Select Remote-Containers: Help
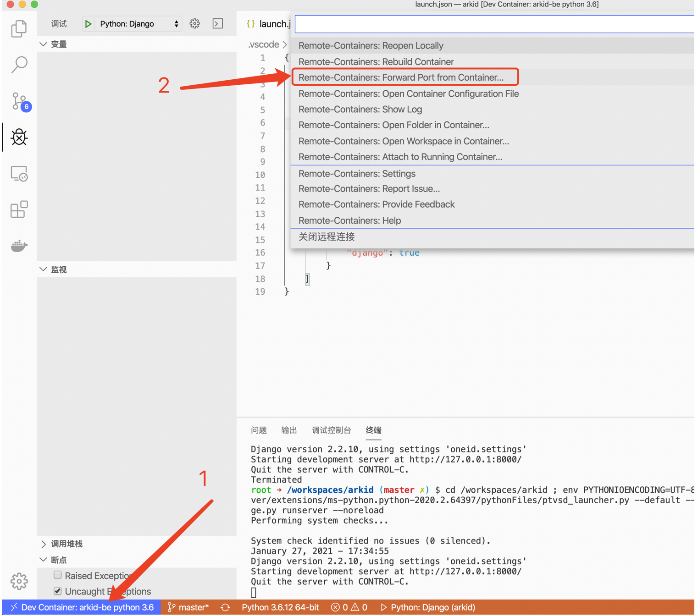The width and height of the screenshot is (698, 616). (492, 220)
